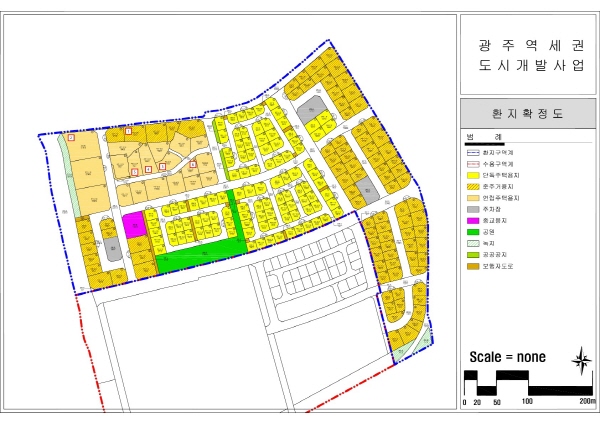600x423 pixels.
Task: Select the yellow 단독주택용지 legend swatch
Action: point(473,175)
